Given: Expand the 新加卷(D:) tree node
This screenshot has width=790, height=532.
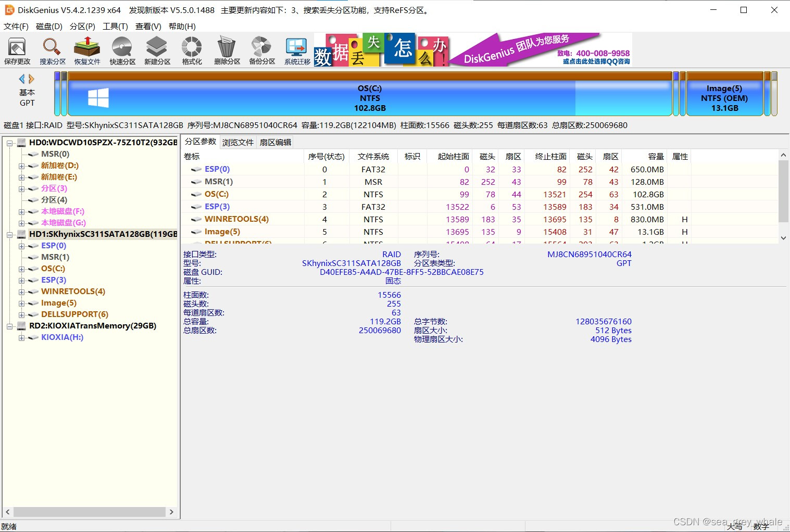Looking at the screenshot, I should pos(21,166).
